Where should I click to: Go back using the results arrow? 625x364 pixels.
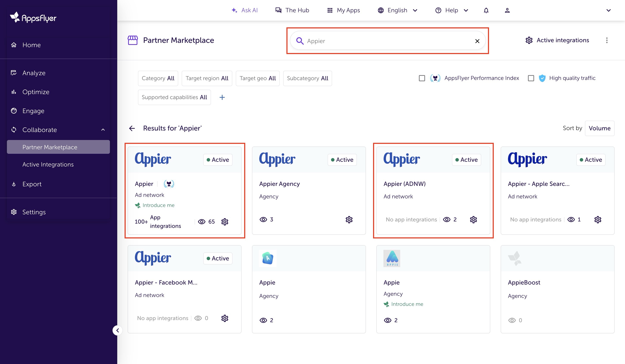[132, 128]
